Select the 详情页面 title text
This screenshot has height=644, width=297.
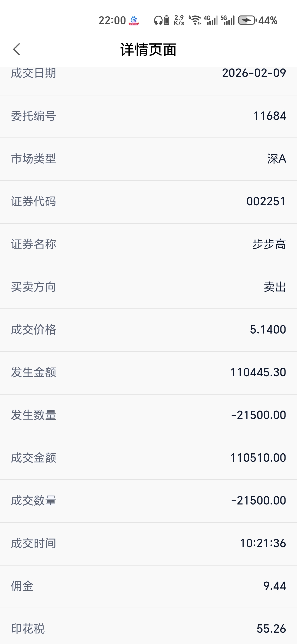click(x=149, y=50)
